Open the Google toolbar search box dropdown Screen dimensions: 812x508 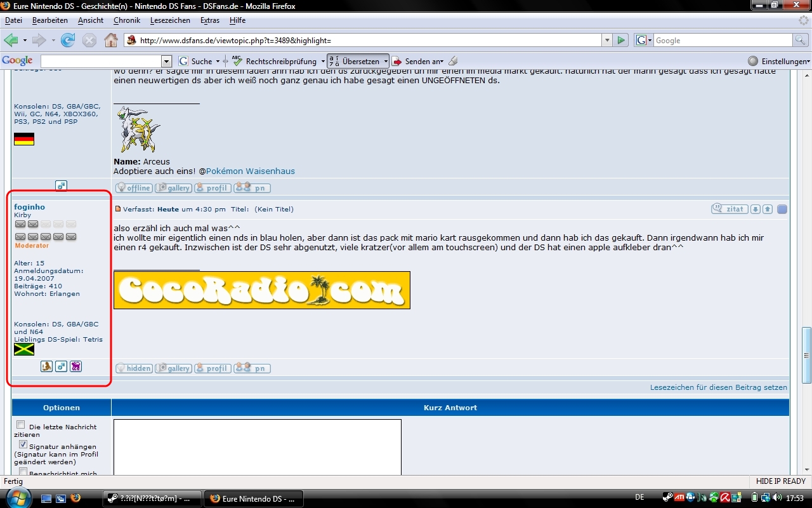(167, 62)
